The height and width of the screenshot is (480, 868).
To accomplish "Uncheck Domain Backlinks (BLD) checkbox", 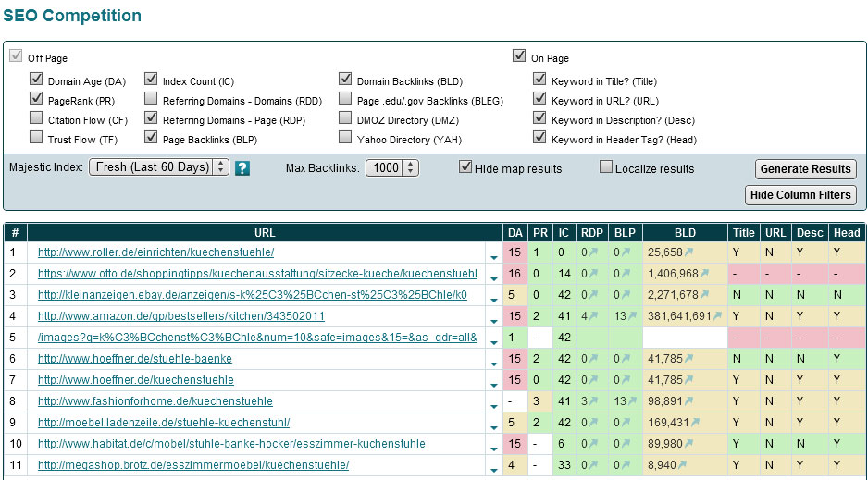I will click(x=345, y=80).
